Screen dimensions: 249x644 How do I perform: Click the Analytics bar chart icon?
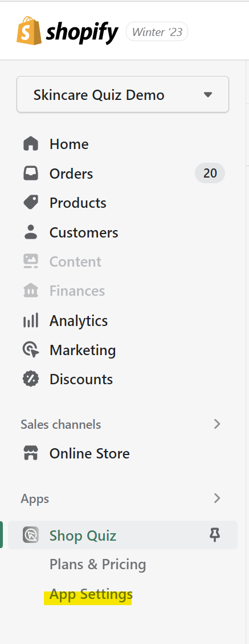tap(31, 321)
